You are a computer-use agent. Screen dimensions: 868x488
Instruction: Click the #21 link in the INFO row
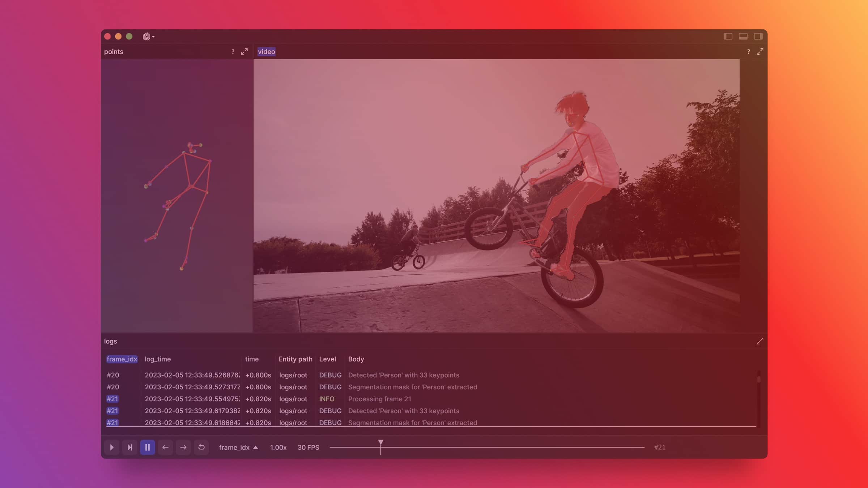112,399
